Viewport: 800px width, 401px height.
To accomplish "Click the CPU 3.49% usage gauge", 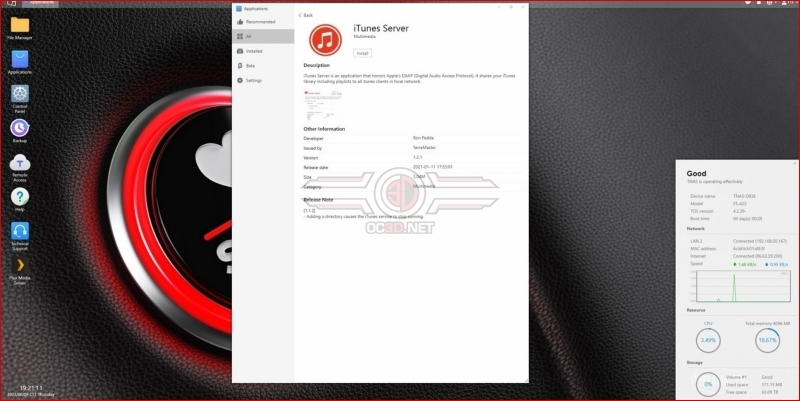I will coord(708,340).
